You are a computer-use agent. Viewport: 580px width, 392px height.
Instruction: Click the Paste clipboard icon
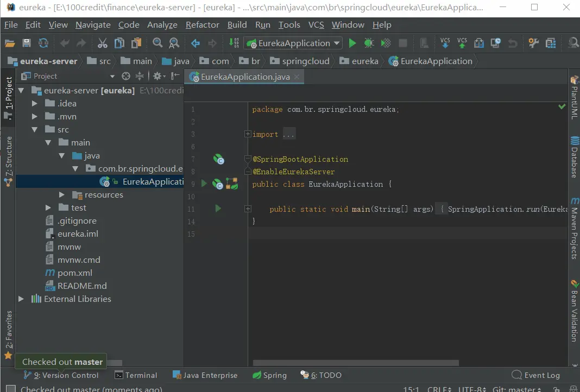point(136,43)
